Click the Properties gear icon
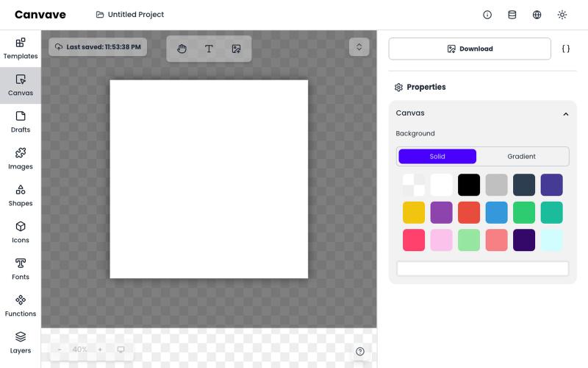 point(398,88)
